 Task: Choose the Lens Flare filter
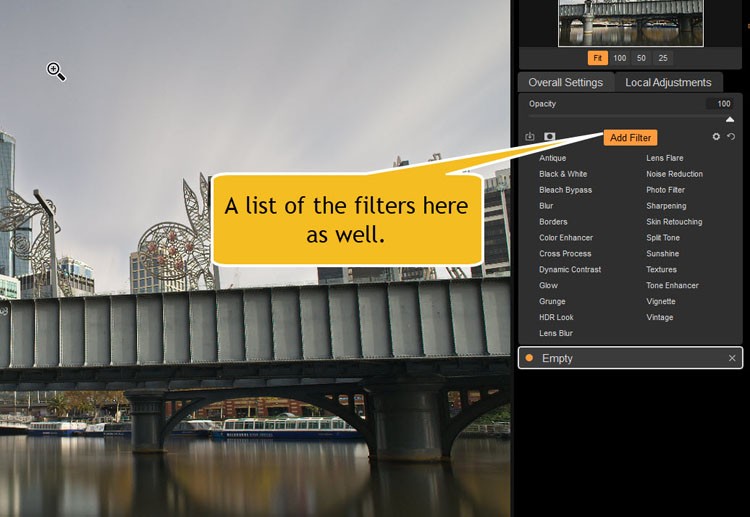coord(664,158)
